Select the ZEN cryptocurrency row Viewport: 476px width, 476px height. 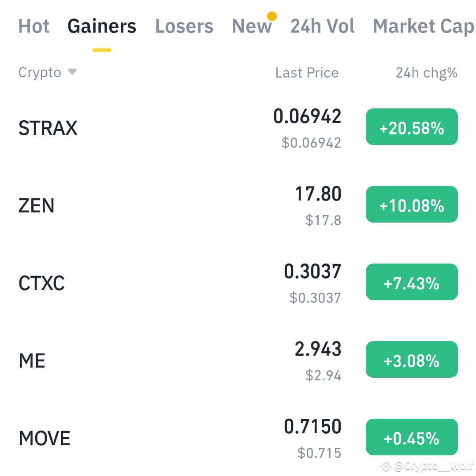[x=37, y=205]
